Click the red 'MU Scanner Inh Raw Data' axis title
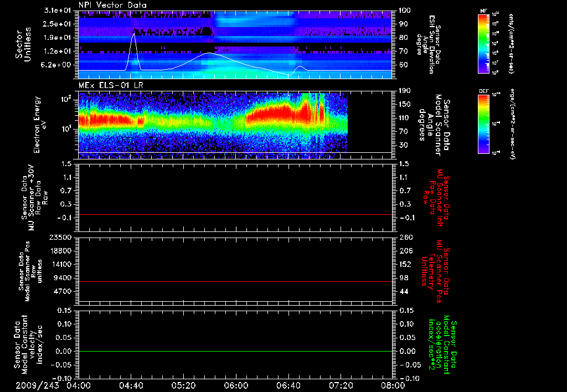Viewport: 567px width, 392px height. [436, 198]
